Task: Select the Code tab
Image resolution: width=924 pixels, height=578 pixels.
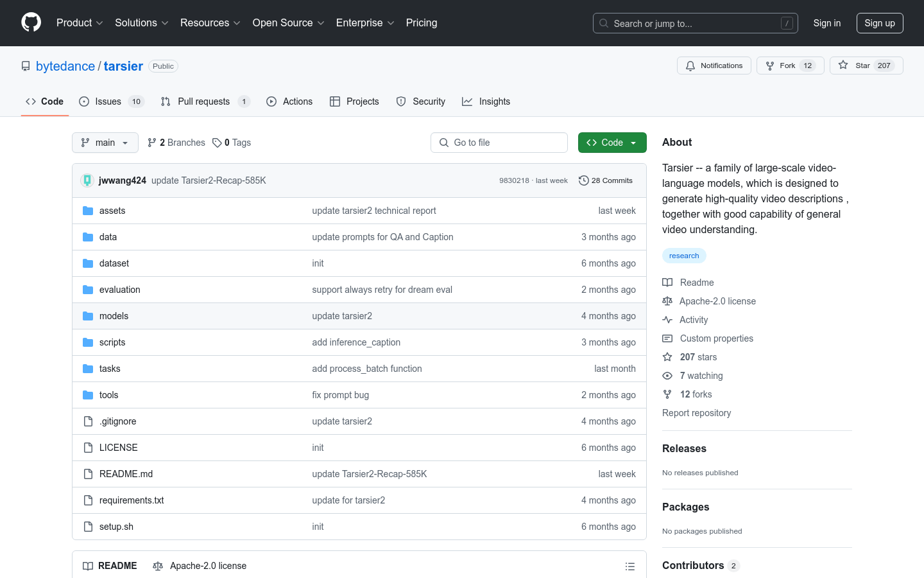Action: point(45,101)
